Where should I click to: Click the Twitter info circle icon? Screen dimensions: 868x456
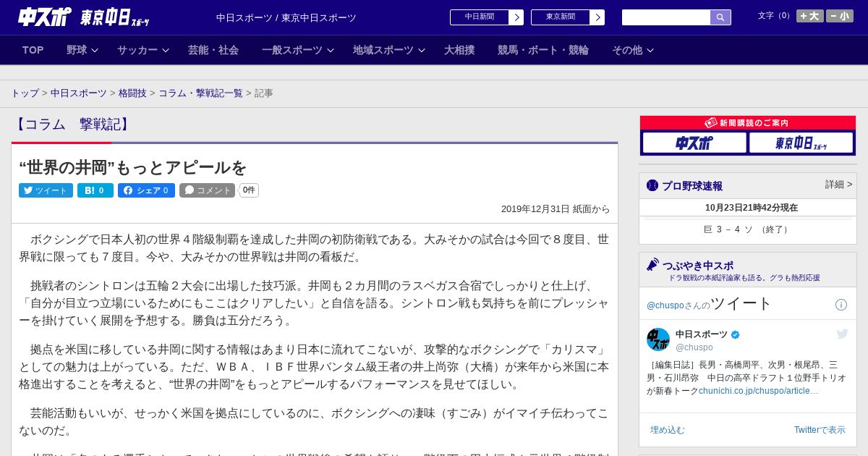(x=841, y=305)
